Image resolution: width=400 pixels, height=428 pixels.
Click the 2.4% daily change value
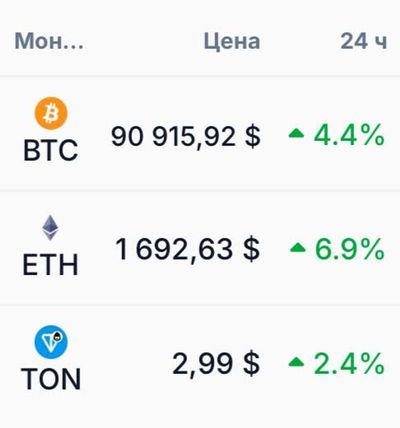(349, 363)
